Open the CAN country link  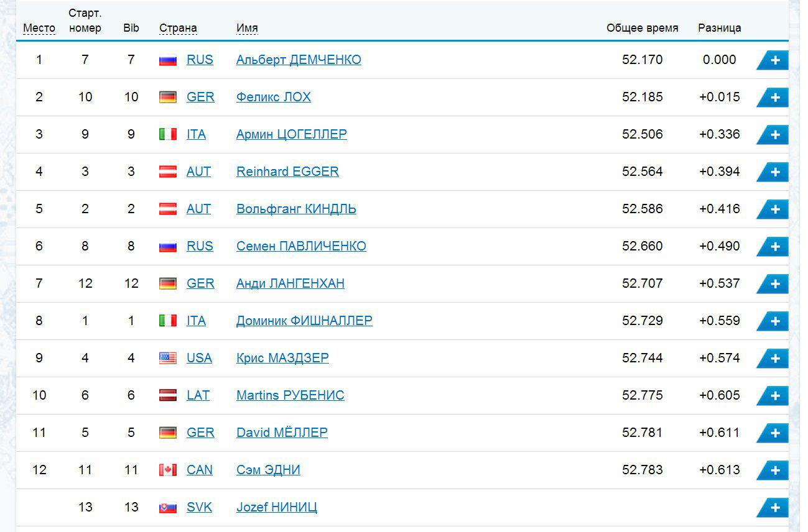(200, 470)
